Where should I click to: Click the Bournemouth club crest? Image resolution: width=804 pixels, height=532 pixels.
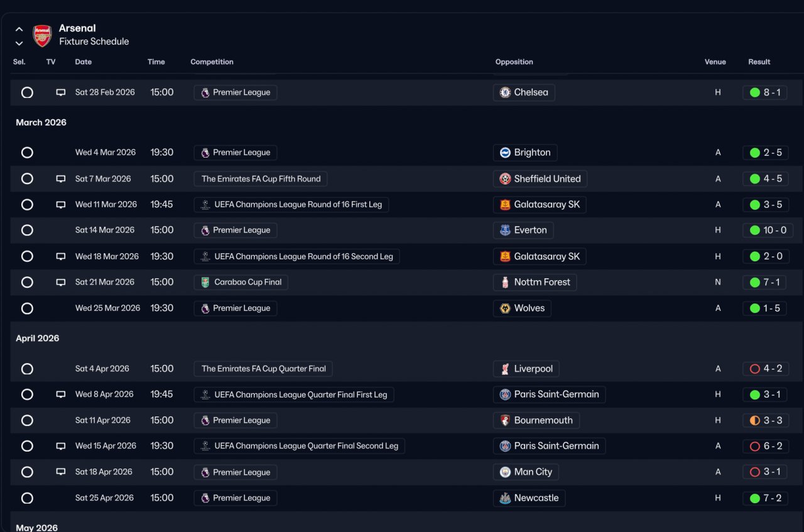[505, 420]
